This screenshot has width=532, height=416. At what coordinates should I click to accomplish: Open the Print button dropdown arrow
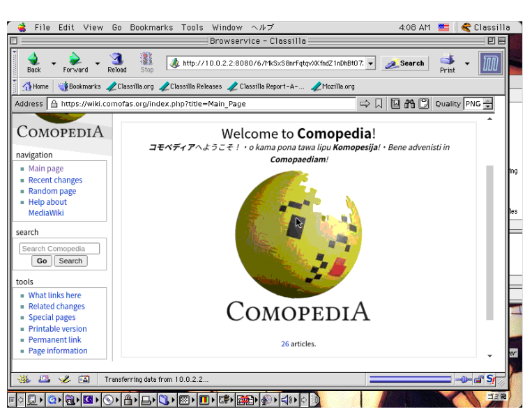click(467, 63)
